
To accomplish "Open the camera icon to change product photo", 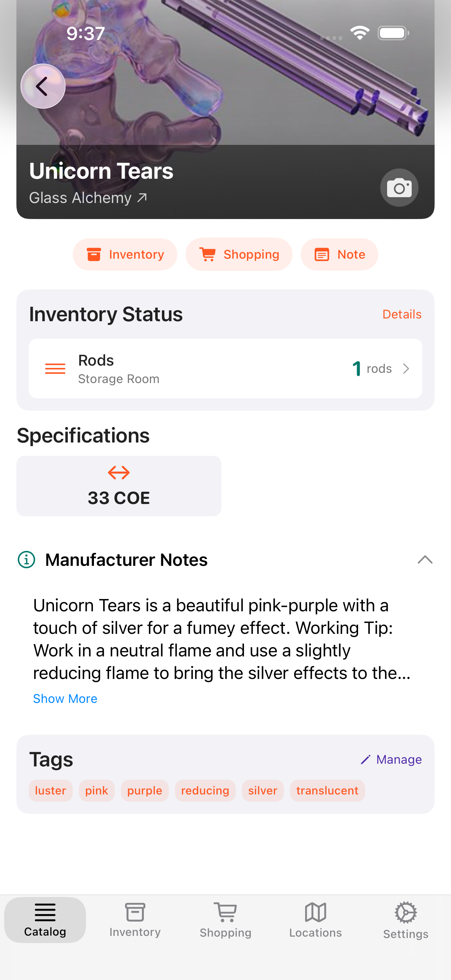I will [x=399, y=188].
